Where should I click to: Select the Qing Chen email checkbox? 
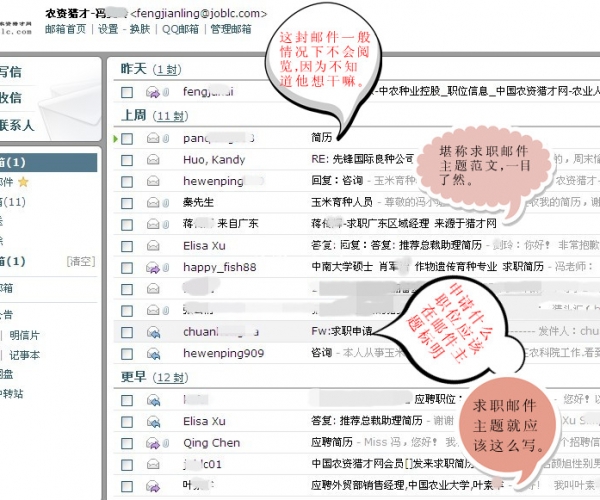click(127, 443)
